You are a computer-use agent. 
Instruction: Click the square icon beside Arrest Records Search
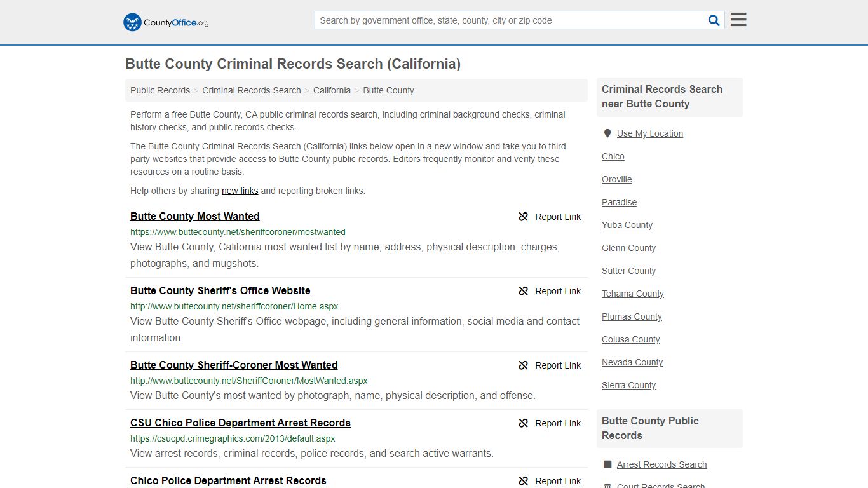pos(607,464)
